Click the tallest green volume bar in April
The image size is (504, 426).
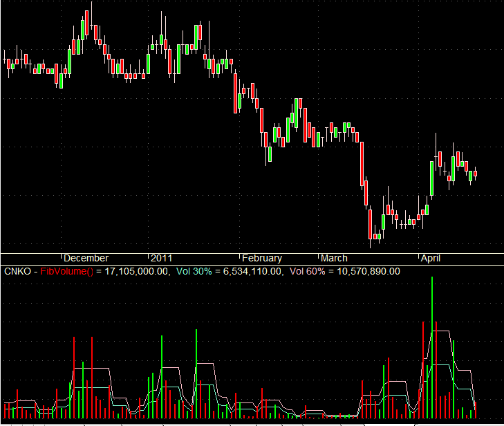[432, 347]
